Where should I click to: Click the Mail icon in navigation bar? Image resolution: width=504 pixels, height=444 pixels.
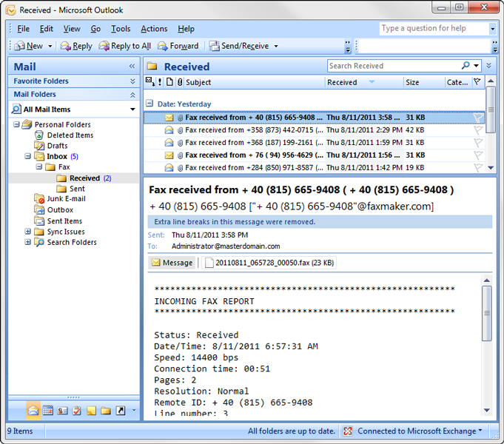33,411
